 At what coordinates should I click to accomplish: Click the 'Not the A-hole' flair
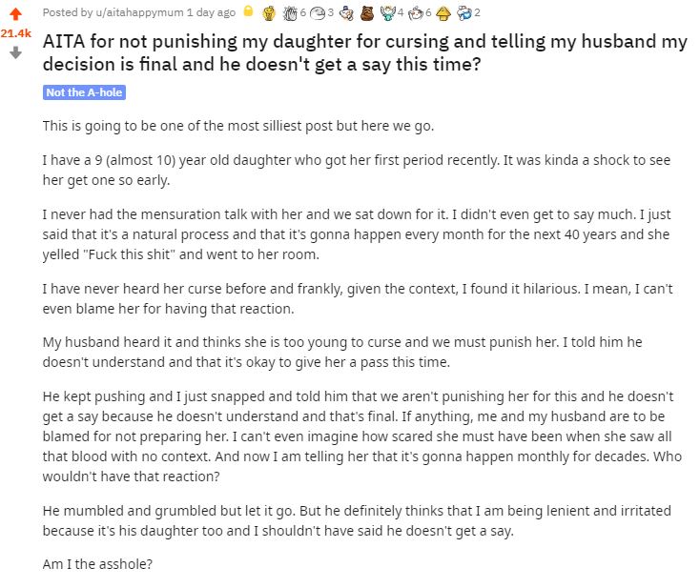point(84,92)
